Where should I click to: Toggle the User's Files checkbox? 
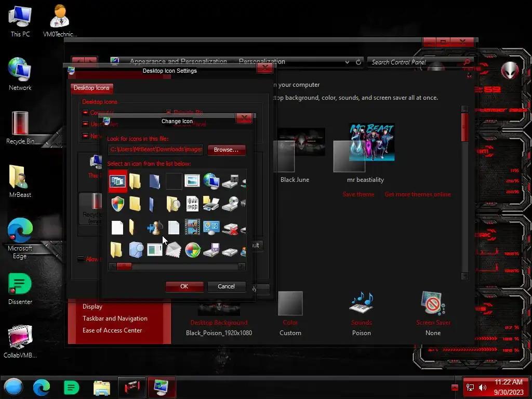[x=85, y=124]
